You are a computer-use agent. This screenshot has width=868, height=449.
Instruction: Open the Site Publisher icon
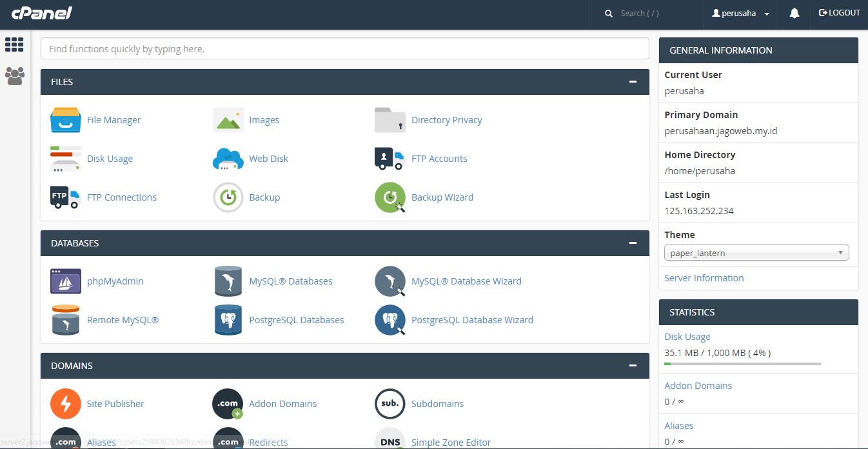(66, 404)
